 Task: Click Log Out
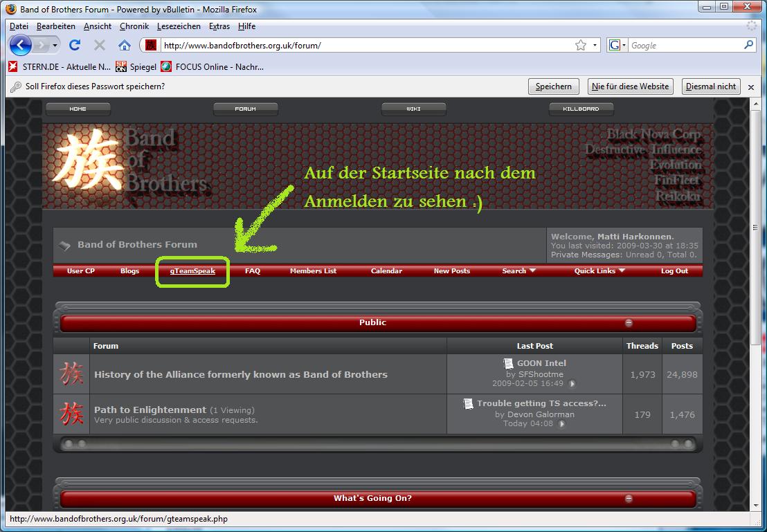coord(674,271)
